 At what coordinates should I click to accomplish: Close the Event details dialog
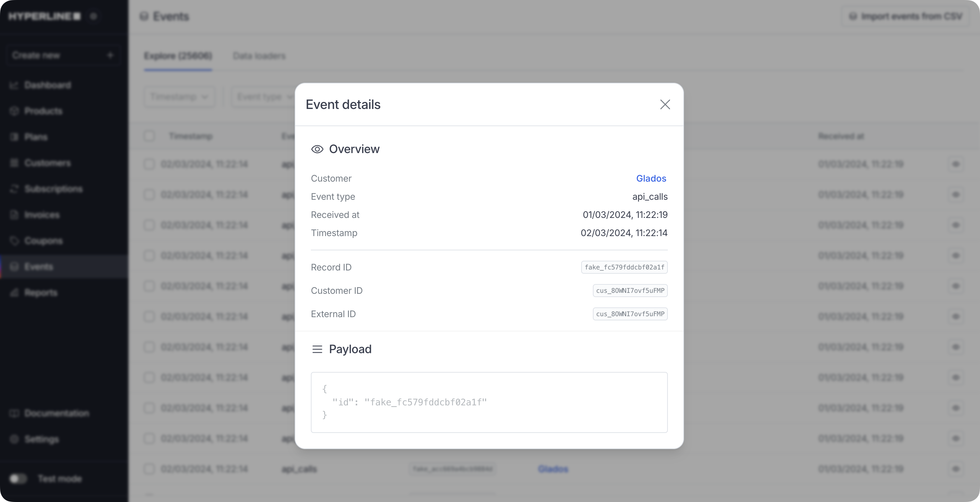[x=665, y=104]
